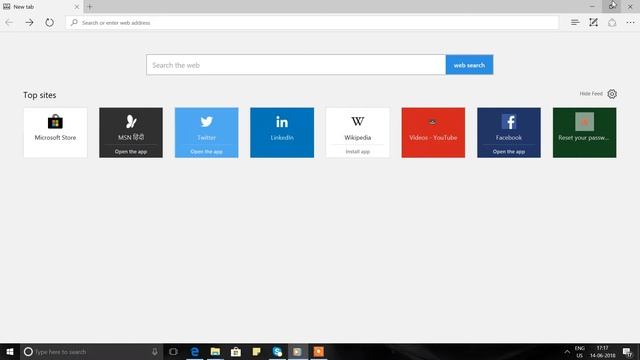The height and width of the screenshot is (360, 640).
Task: Click the grey media player taskbar icon
Action: 298,351
